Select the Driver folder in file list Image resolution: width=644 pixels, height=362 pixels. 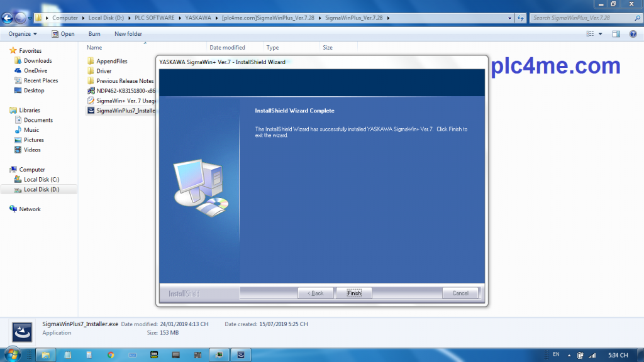[104, 71]
